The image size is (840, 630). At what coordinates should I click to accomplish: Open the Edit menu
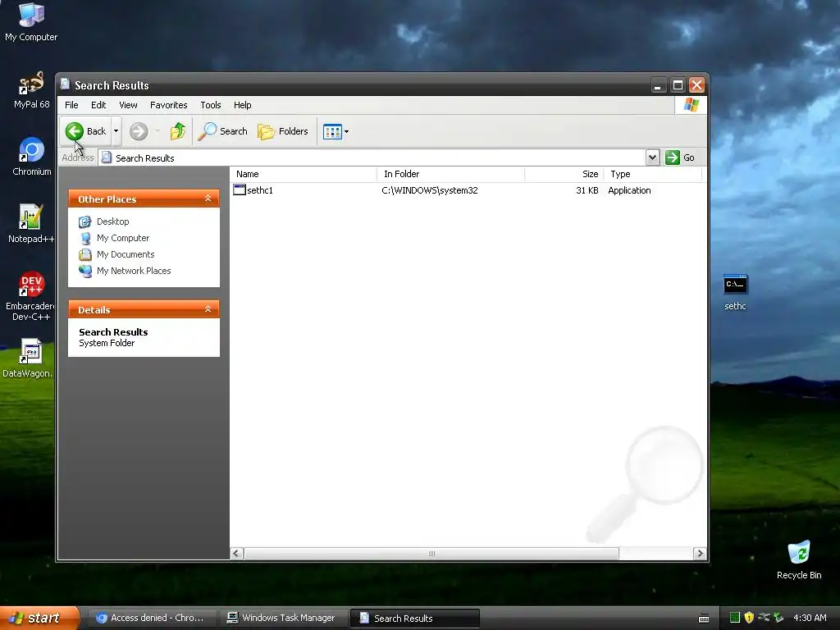point(98,105)
